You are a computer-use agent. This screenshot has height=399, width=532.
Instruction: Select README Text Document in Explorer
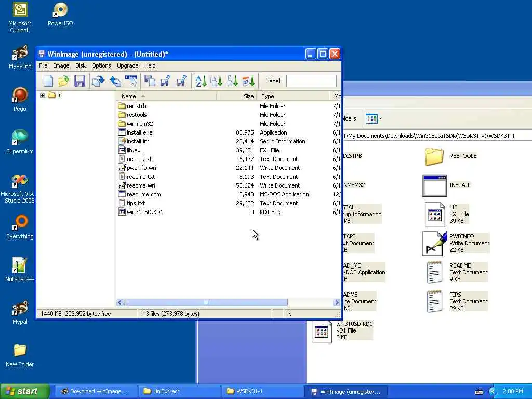click(457, 272)
